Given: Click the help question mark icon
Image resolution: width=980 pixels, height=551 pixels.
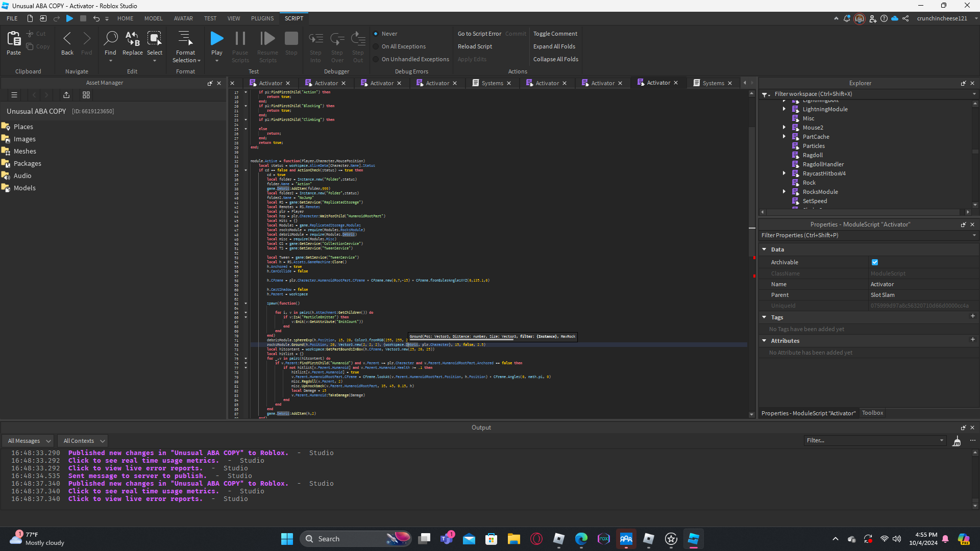Looking at the screenshot, I should (884, 18).
